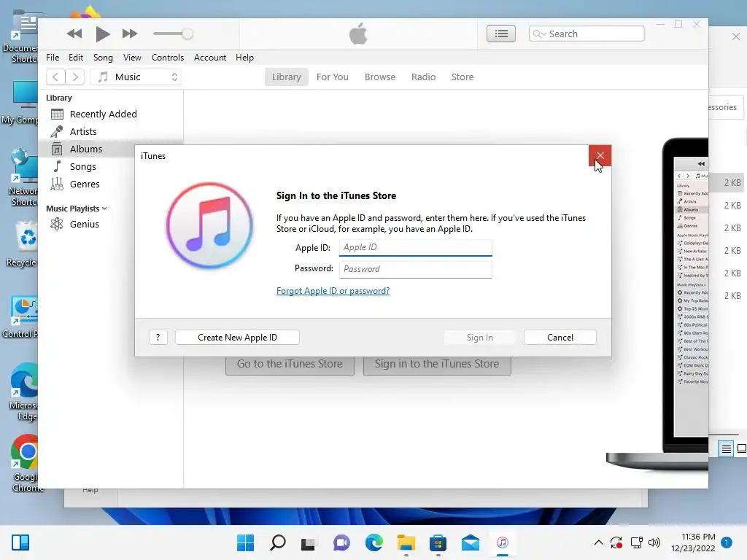Launch Microsoft Edge from the taskbar
Image resolution: width=747 pixels, height=560 pixels.
coord(374,542)
